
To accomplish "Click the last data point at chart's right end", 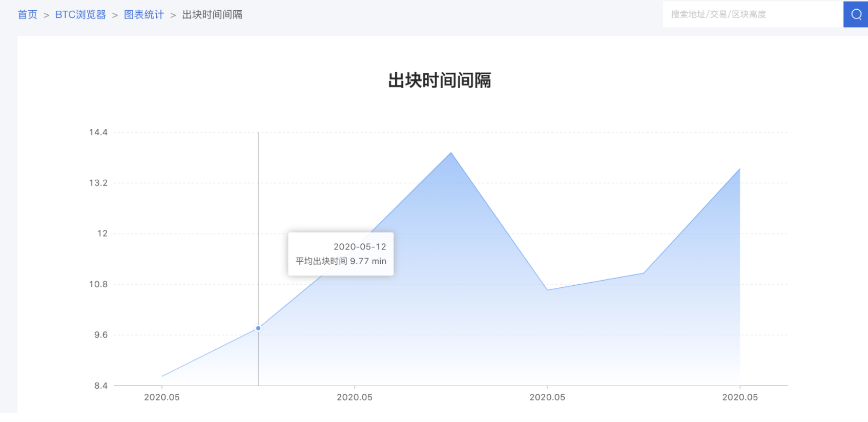I will 739,168.
